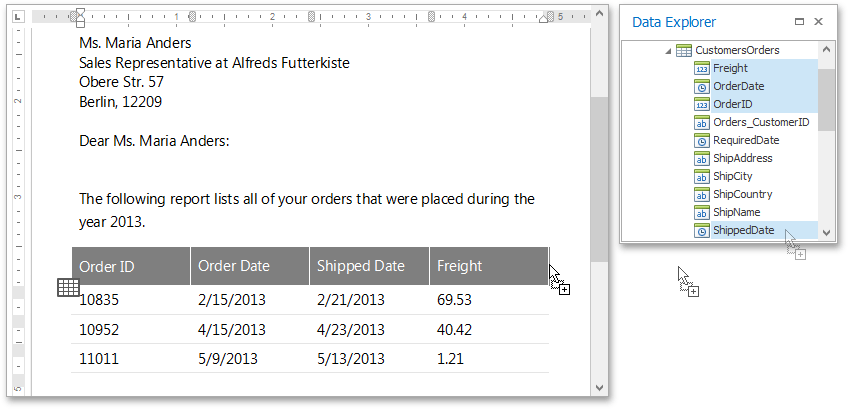
Task: Close the Data Explorer panel
Action: coord(818,22)
